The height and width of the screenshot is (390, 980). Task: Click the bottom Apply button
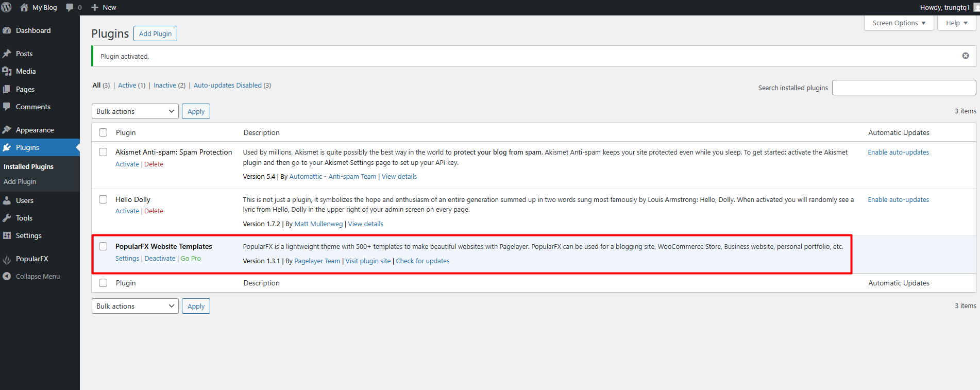pos(196,306)
